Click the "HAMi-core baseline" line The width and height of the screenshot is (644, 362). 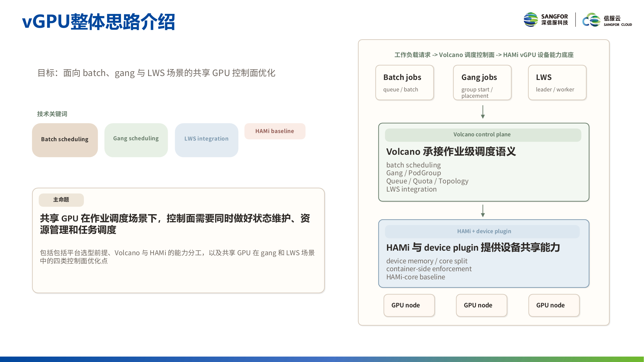coord(416,277)
